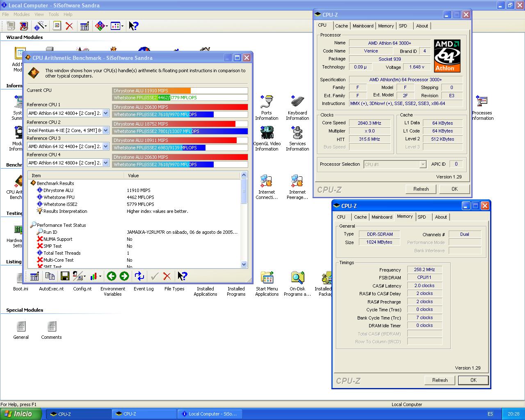Expand the Reference CPU 3 Athlon 4400+ dropdown
This screenshot has width=525, height=420.
(105, 146)
